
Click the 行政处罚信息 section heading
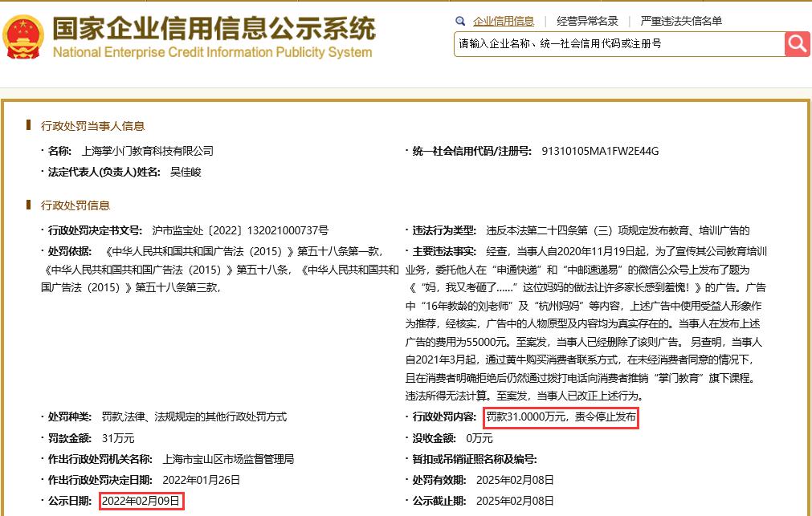point(75,205)
